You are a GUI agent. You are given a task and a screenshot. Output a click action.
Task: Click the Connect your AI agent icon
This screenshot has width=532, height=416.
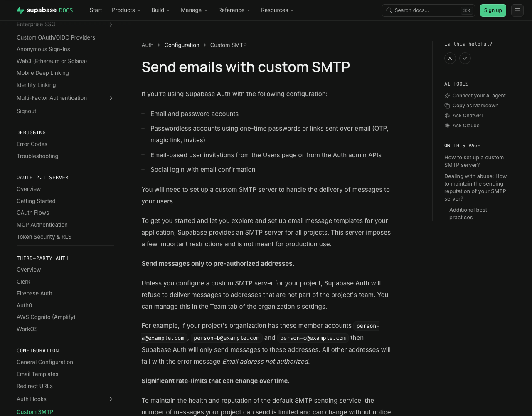click(x=447, y=96)
